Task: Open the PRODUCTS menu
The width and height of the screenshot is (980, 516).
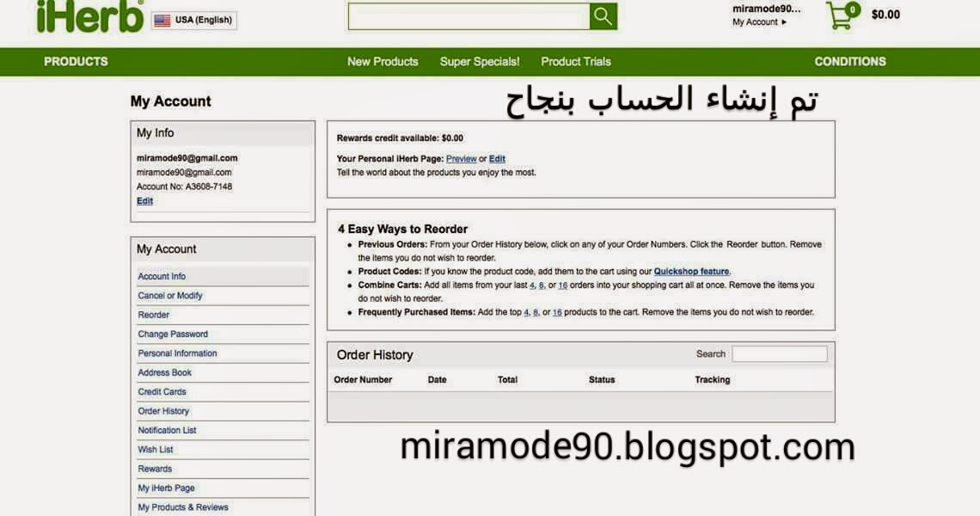Action: 76,61
